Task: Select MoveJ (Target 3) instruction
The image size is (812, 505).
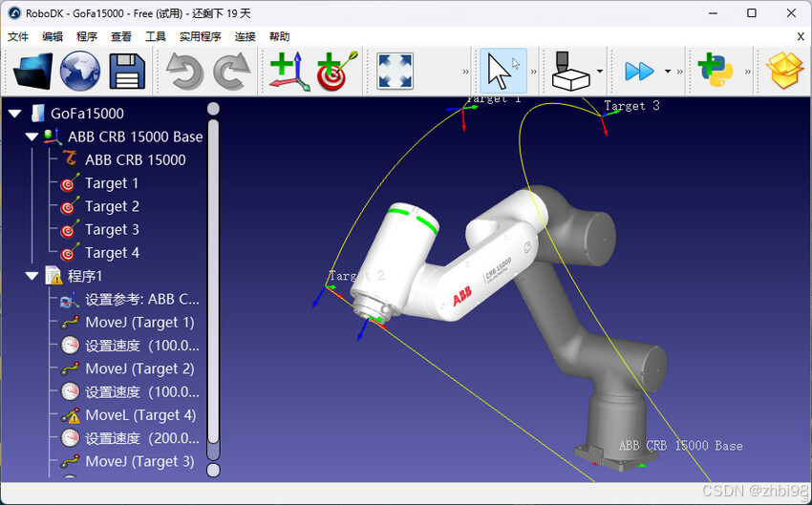Action: pyautogui.click(x=139, y=461)
